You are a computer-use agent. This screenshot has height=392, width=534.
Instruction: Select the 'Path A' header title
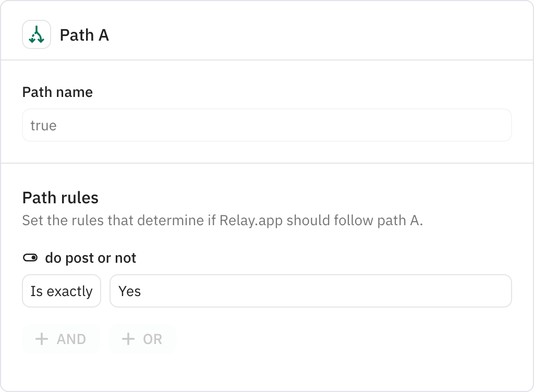[84, 35]
